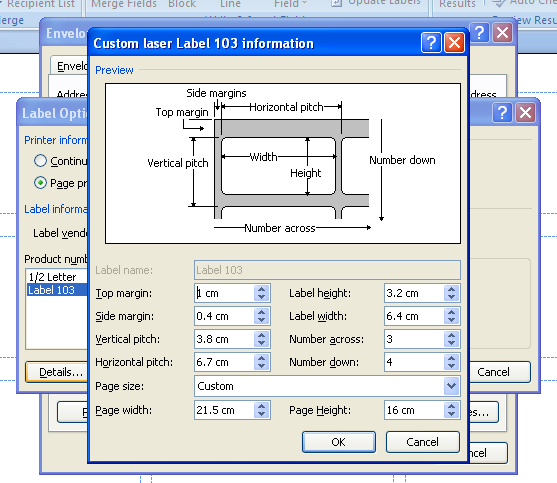Close the Label Options dialog
The width and height of the screenshot is (557, 483).
point(525,113)
